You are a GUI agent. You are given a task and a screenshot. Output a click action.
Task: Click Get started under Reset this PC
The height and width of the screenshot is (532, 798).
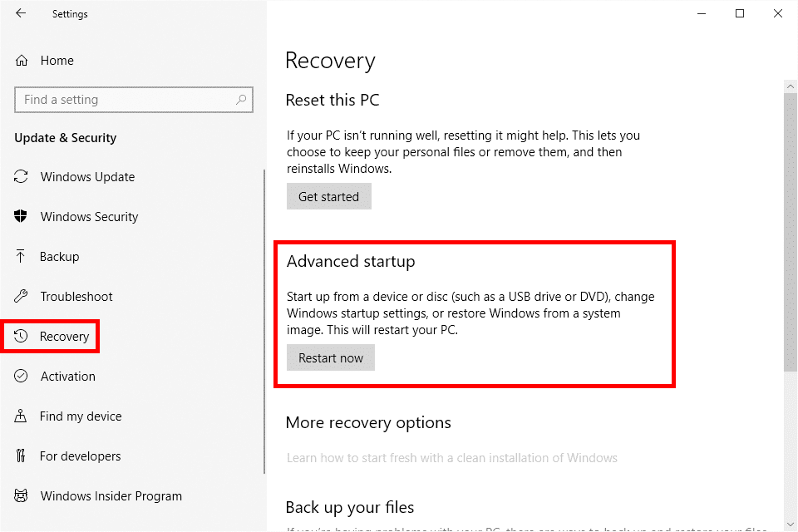(329, 196)
